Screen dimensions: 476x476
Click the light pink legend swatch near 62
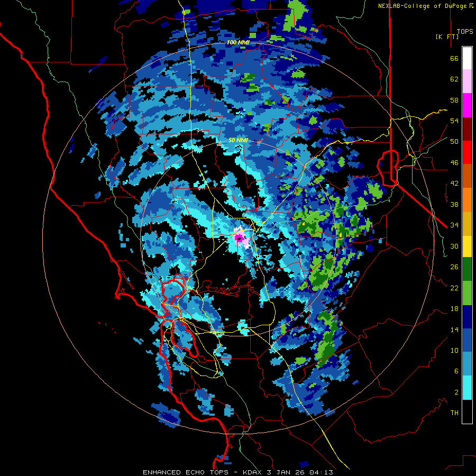467,81
